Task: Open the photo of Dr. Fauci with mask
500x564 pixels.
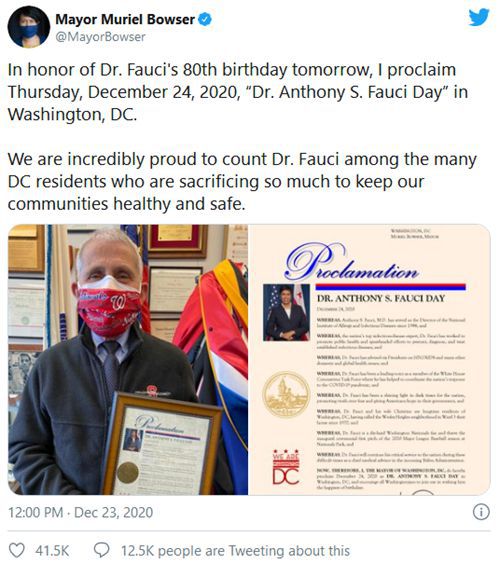Action: coord(128,360)
